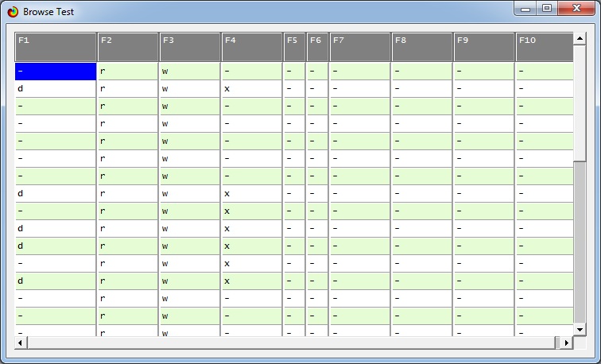Select the 'w' cell in first row of F3

(190, 71)
